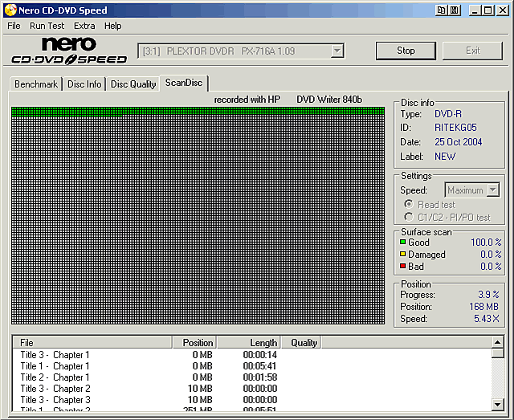Expand the Speed Maximum dropdown
The width and height of the screenshot is (514, 420).
click(x=492, y=190)
